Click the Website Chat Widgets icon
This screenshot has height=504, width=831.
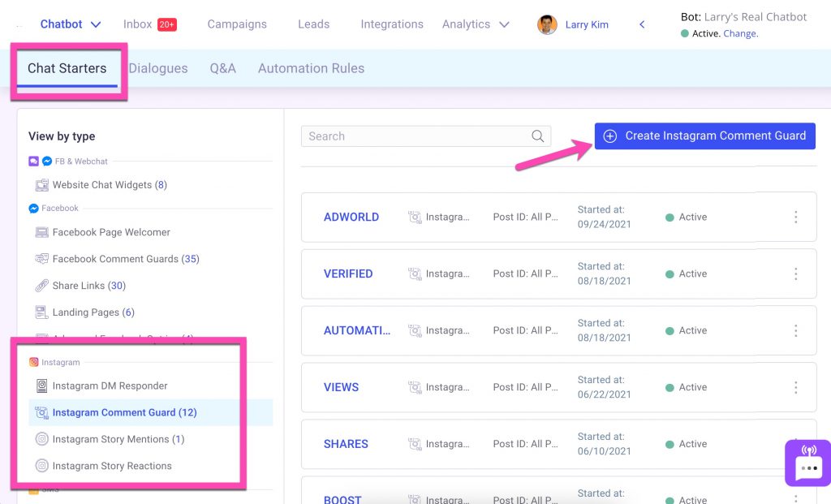coord(42,185)
